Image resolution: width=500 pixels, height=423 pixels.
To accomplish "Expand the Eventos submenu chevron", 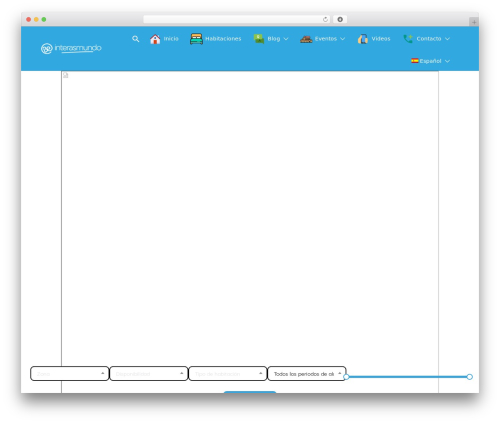I will point(342,39).
